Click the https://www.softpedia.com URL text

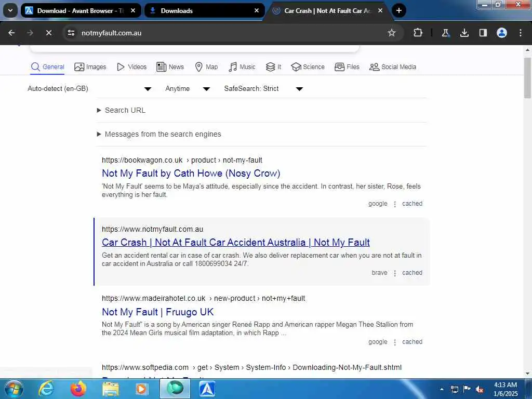click(x=145, y=367)
